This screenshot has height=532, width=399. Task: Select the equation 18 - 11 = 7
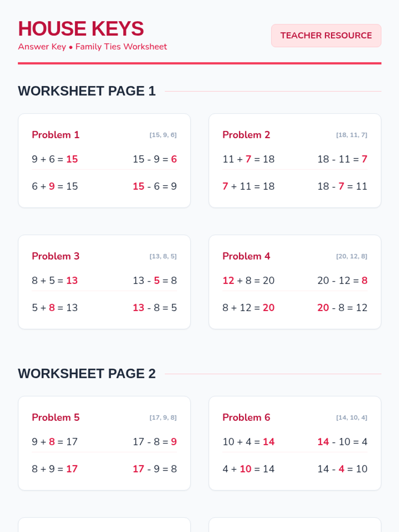coord(342,159)
